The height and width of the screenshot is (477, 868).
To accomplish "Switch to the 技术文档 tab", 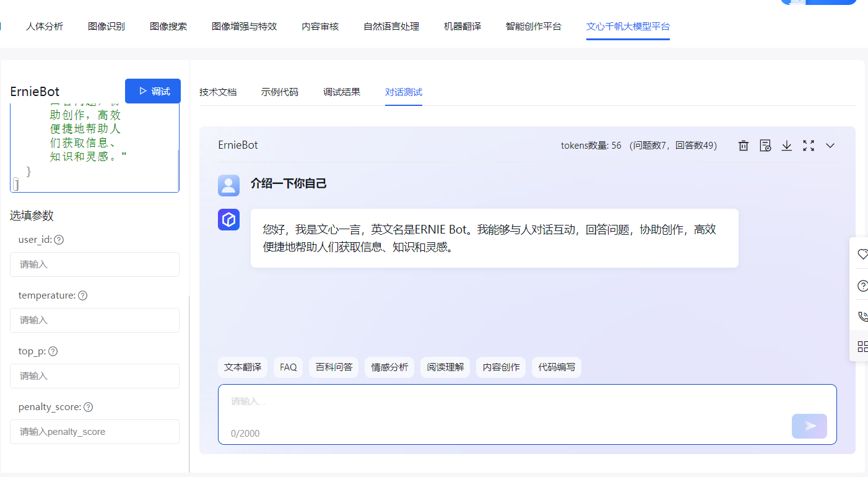I will [x=218, y=92].
